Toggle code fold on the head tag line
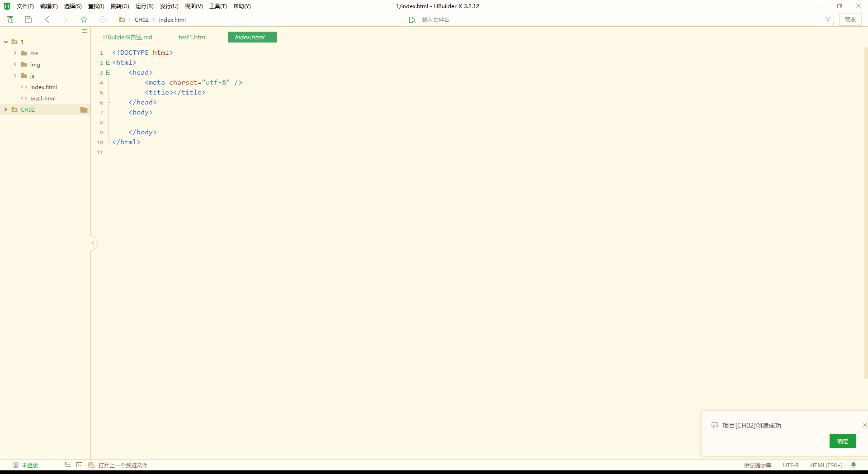The width and height of the screenshot is (868, 474). [108, 73]
